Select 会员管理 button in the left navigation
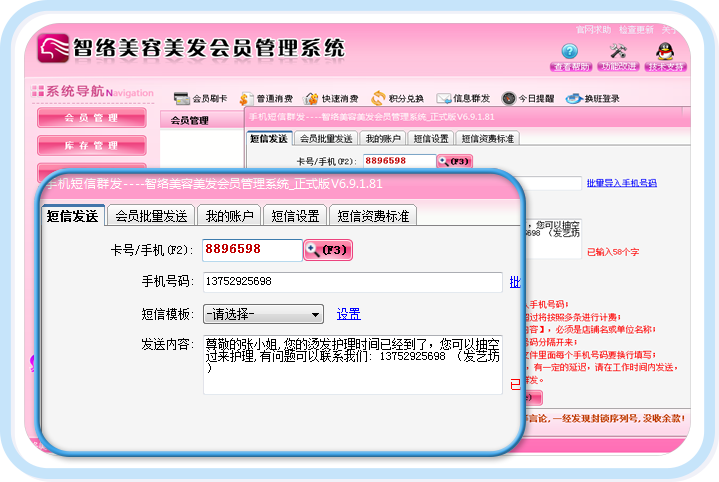 tap(92, 118)
